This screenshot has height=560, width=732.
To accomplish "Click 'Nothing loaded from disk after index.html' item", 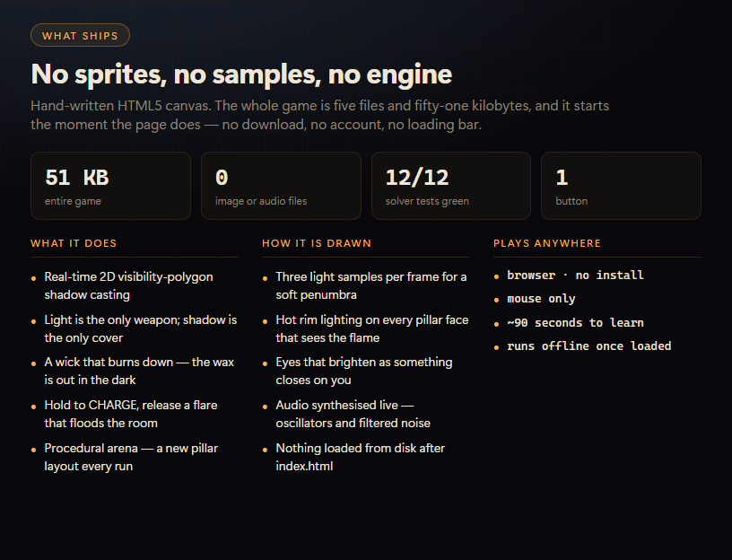I will (x=361, y=458).
